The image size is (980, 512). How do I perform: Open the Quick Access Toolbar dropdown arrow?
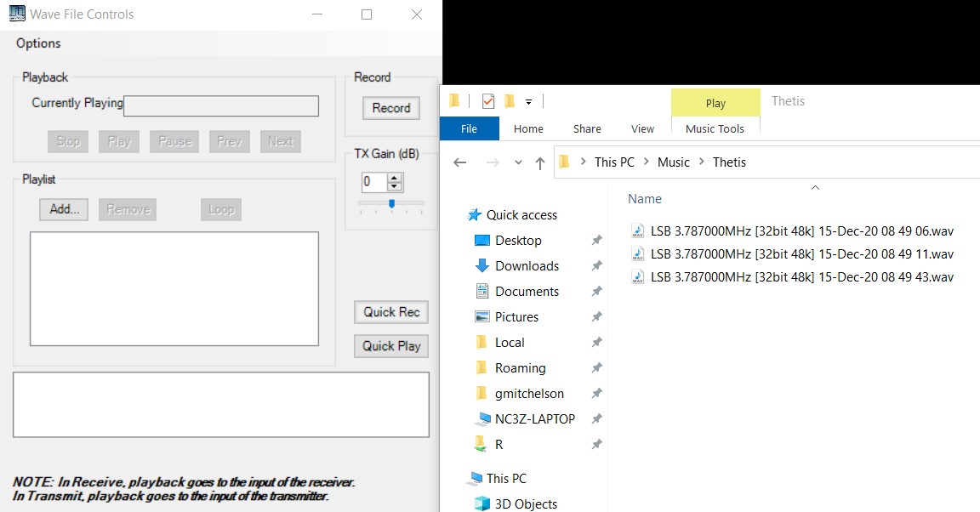click(x=528, y=102)
